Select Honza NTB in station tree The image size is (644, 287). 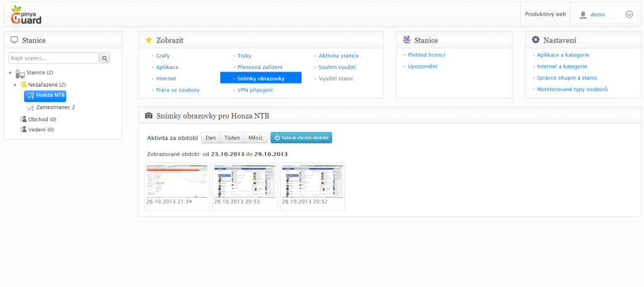[x=45, y=95]
